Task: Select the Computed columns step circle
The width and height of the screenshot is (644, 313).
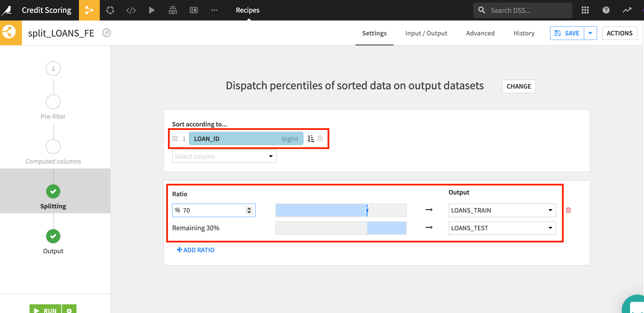Action: [x=53, y=147]
